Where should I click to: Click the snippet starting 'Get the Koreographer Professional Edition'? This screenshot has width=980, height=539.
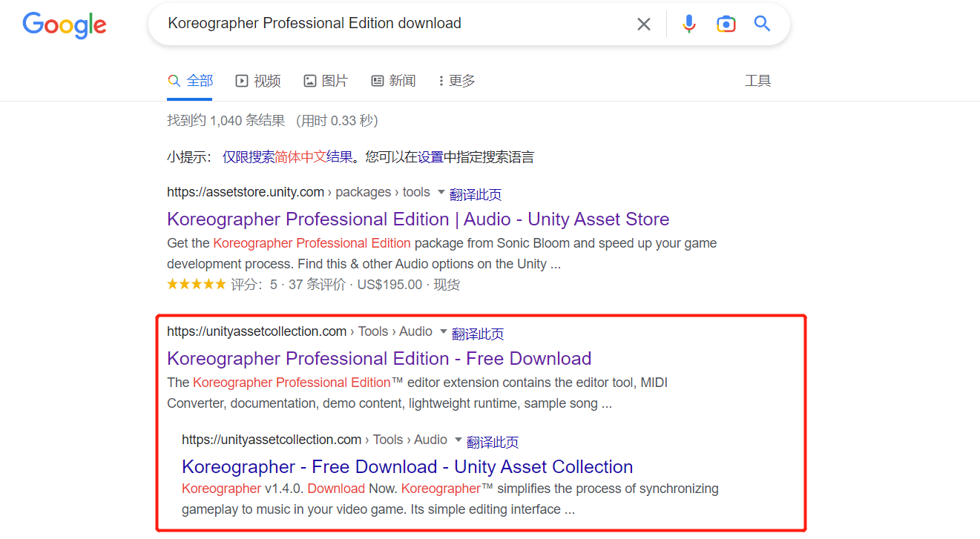(442, 254)
